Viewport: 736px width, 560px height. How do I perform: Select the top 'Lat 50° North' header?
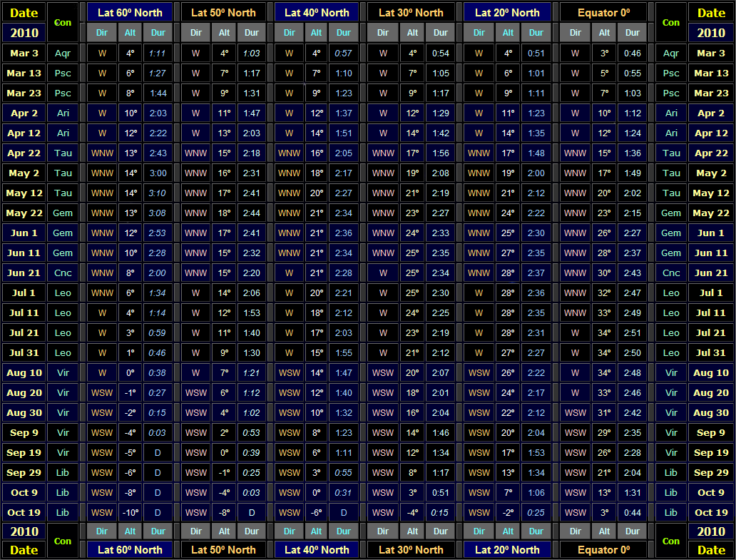coord(223,12)
